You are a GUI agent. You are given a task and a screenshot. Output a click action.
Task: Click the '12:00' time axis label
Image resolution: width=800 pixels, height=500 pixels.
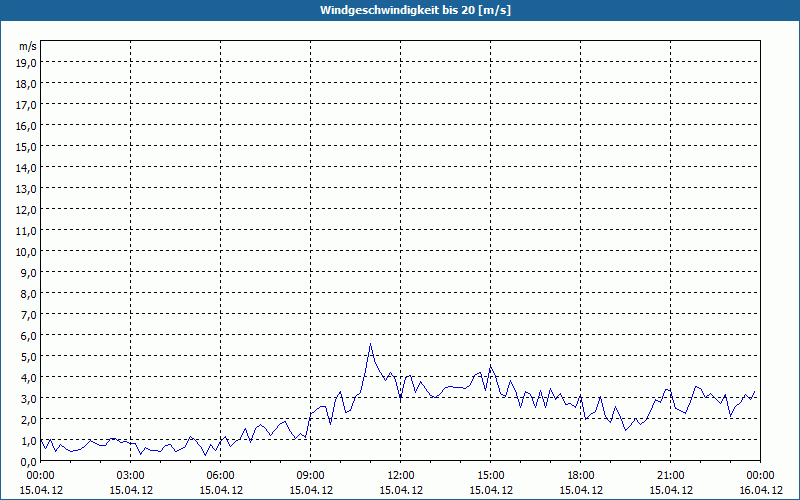[x=401, y=476]
